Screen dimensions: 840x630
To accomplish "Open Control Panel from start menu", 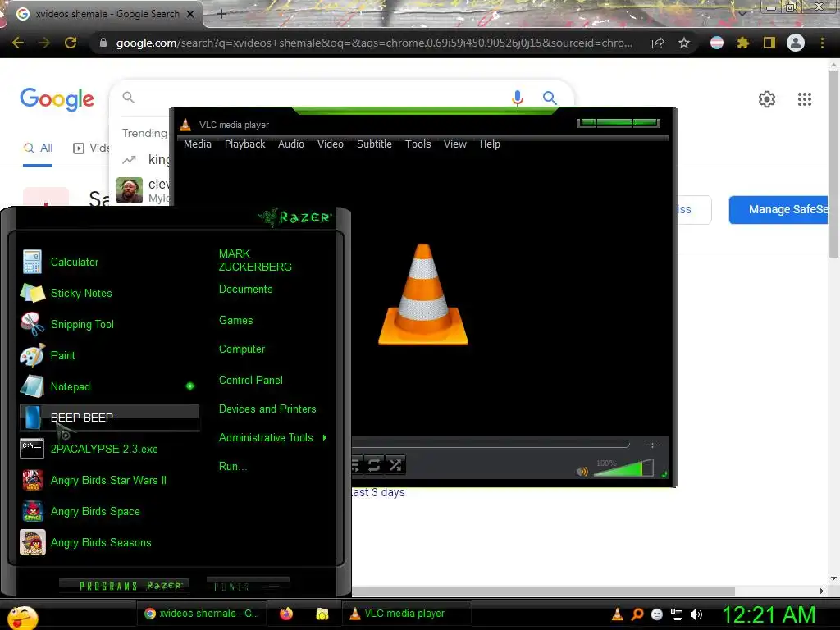I will click(x=251, y=381).
